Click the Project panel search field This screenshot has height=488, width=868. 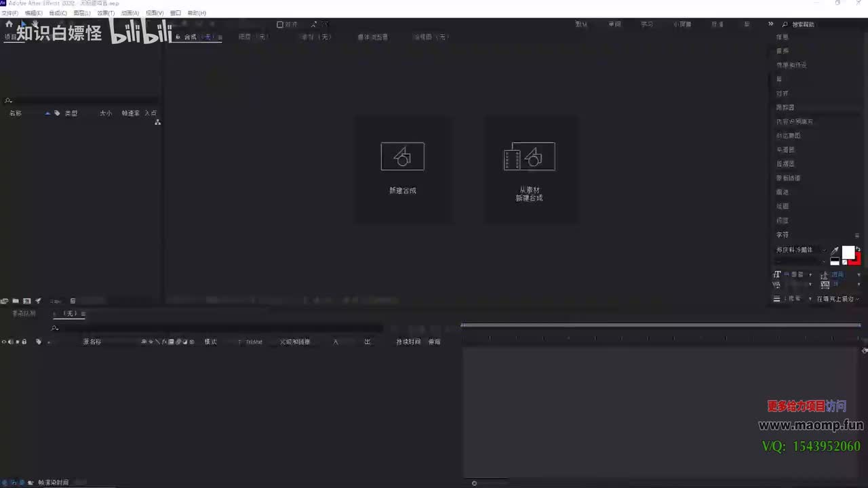coord(83,101)
